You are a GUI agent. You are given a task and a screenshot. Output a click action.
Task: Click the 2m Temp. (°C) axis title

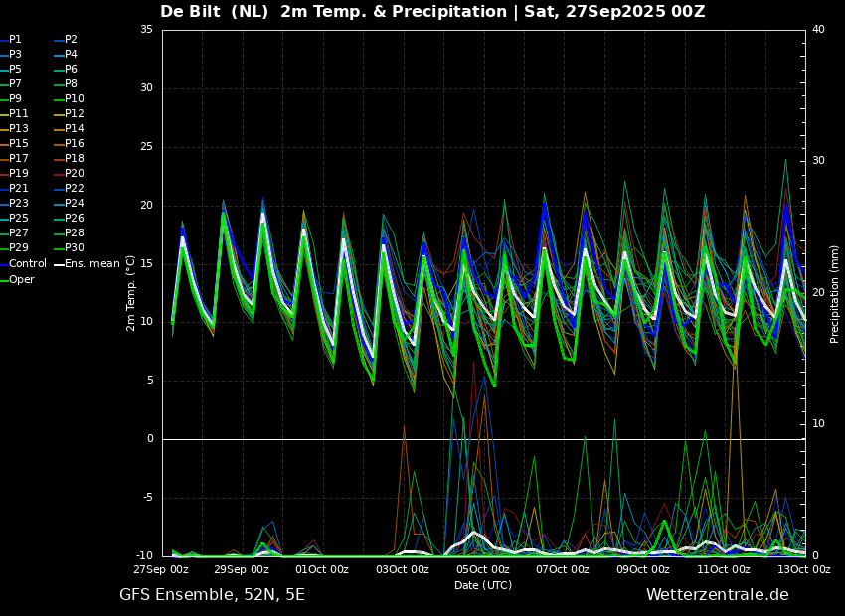(x=130, y=293)
